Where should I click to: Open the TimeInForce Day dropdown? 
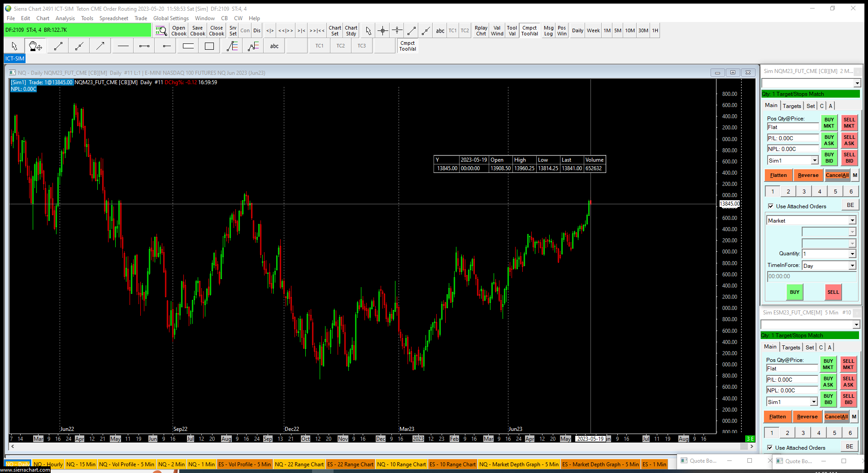click(x=852, y=266)
